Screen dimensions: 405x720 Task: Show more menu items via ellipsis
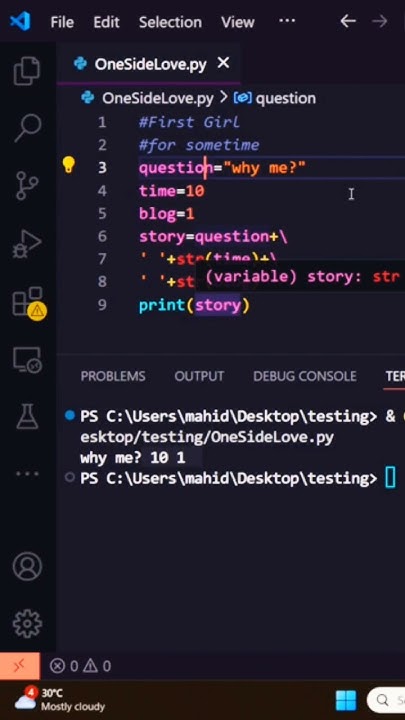287,21
